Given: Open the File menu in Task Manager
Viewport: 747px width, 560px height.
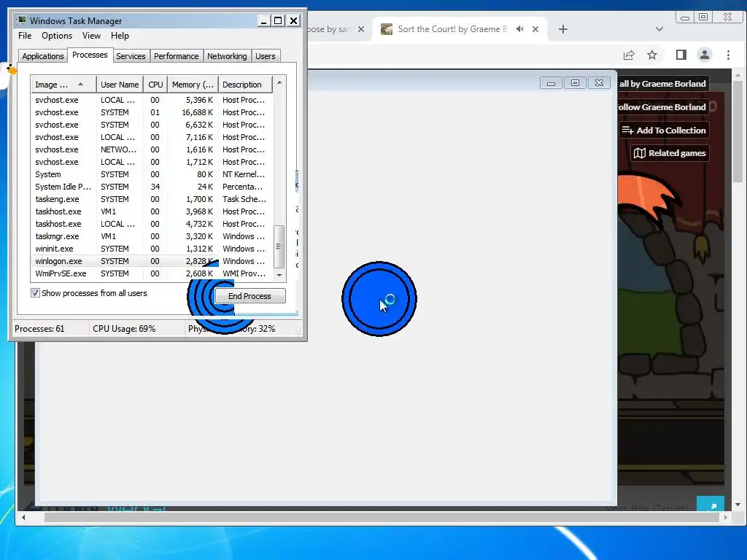Looking at the screenshot, I should tap(25, 36).
